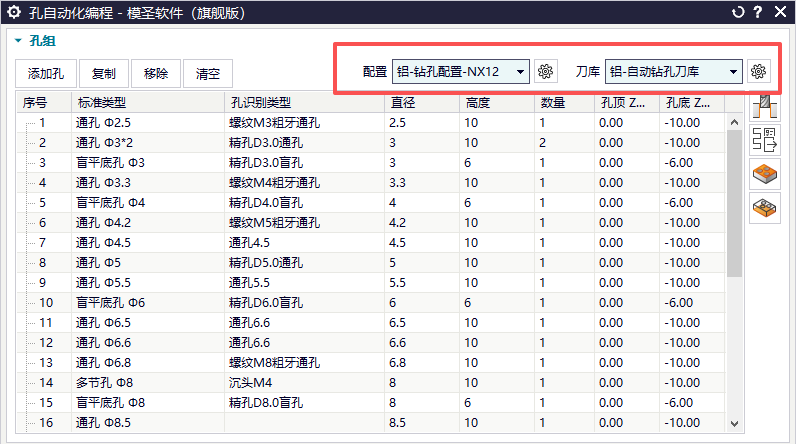
Task: Select row 通孔 Φ2.5
Action: 371,123
